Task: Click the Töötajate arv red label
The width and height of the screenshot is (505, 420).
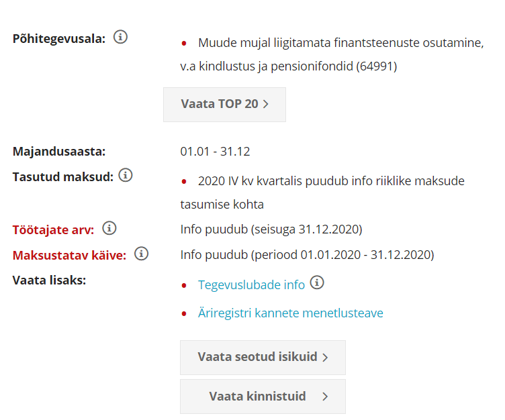Action: tap(53, 230)
